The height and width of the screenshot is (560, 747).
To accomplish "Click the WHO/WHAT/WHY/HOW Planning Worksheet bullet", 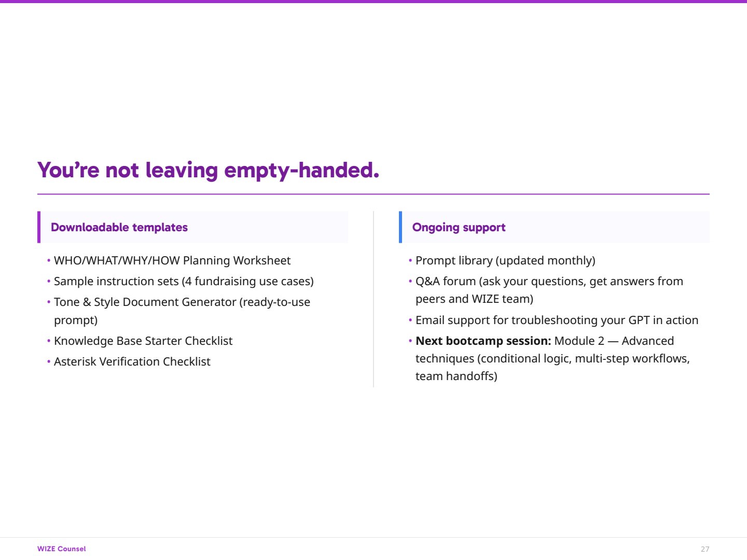I will [x=172, y=261].
